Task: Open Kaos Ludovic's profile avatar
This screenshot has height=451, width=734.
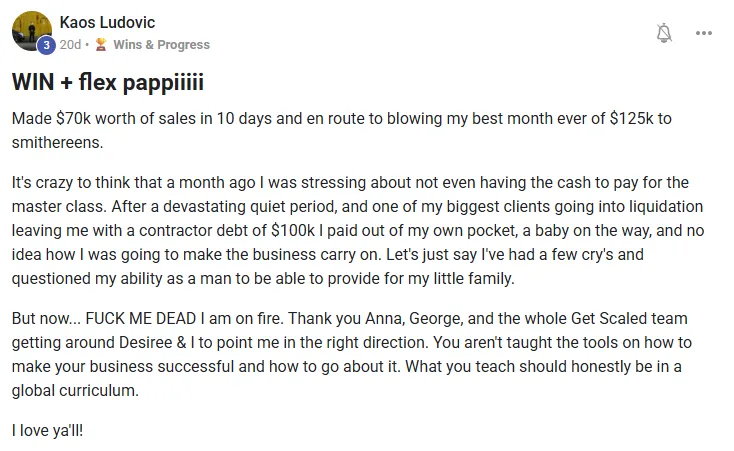Action: (x=31, y=31)
